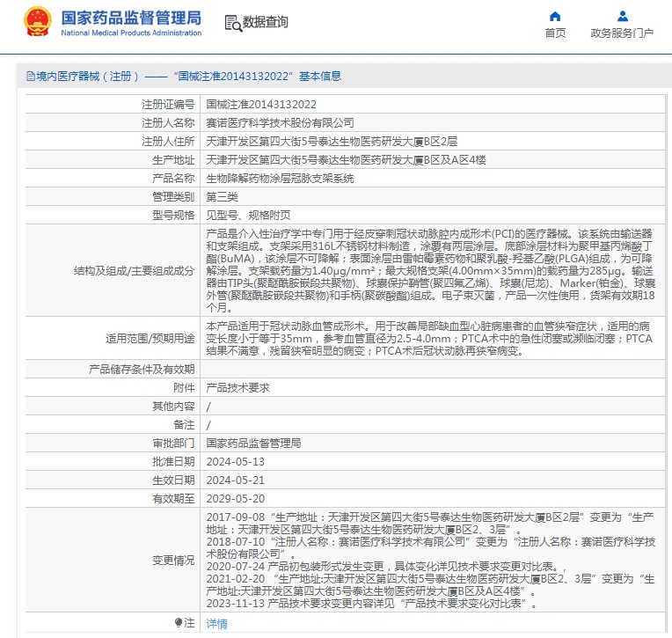
Task: Click the document icon before 境内医疗器械
Action: click(31, 77)
